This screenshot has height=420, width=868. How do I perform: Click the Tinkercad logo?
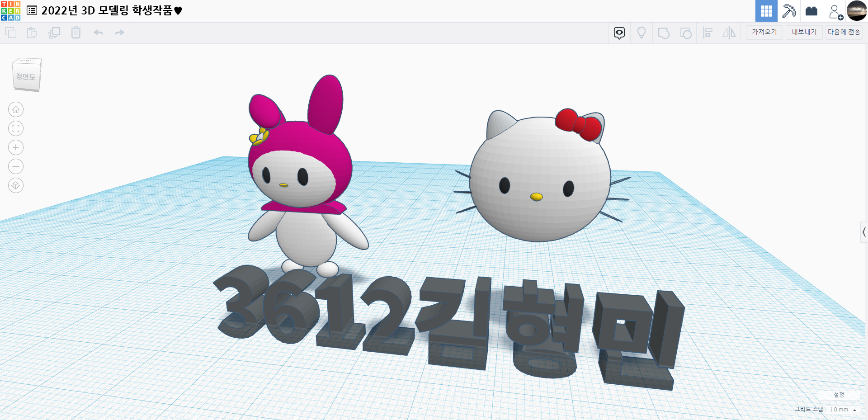(x=10, y=11)
